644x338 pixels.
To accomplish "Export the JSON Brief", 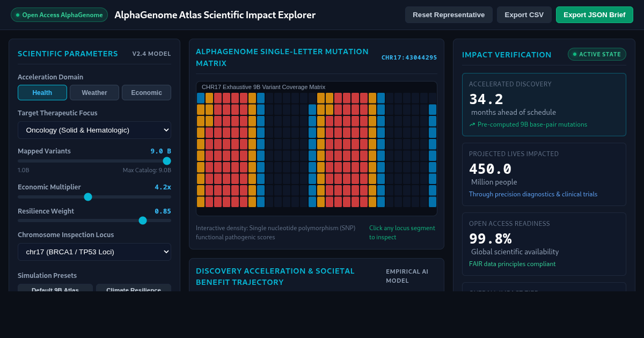I will (595, 14).
